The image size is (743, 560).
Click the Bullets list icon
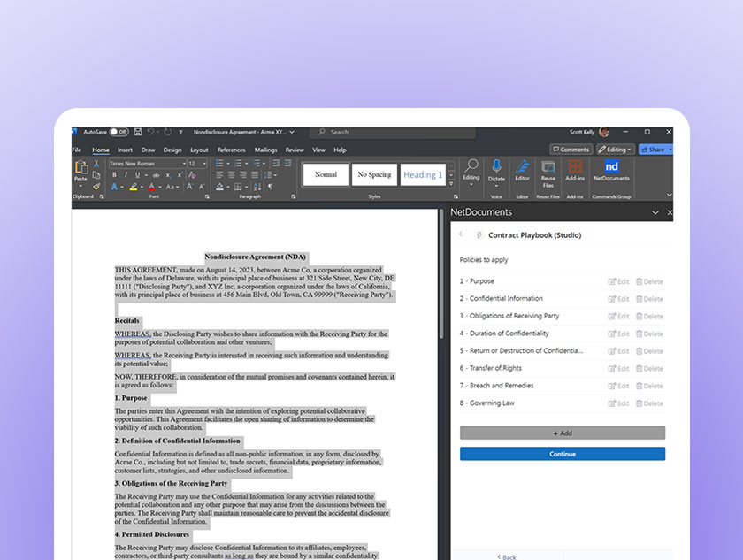pos(219,163)
